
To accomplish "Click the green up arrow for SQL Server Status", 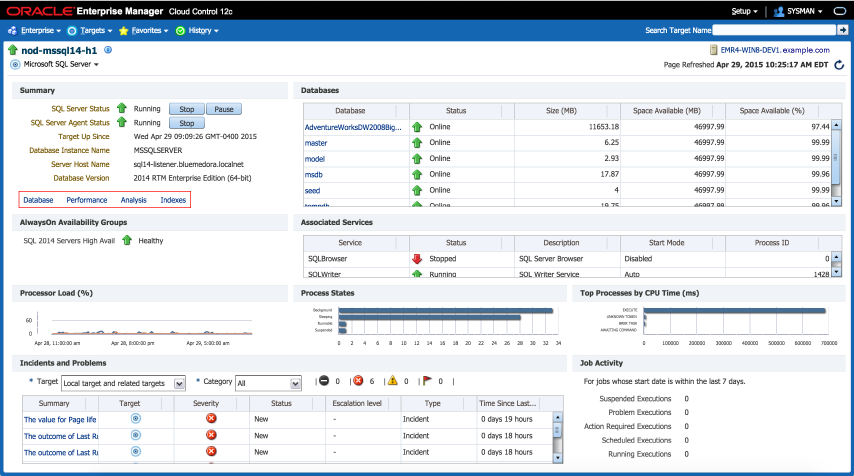I will (x=122, y=108).
